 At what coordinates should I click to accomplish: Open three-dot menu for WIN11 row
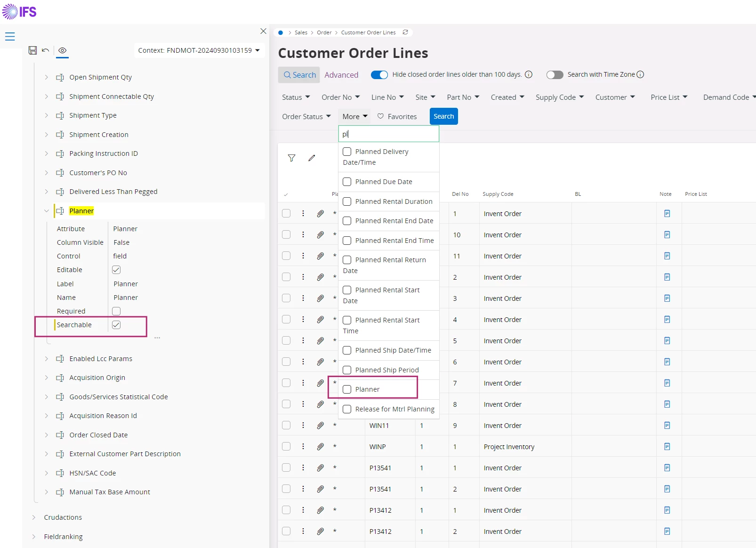coord(303,425)
